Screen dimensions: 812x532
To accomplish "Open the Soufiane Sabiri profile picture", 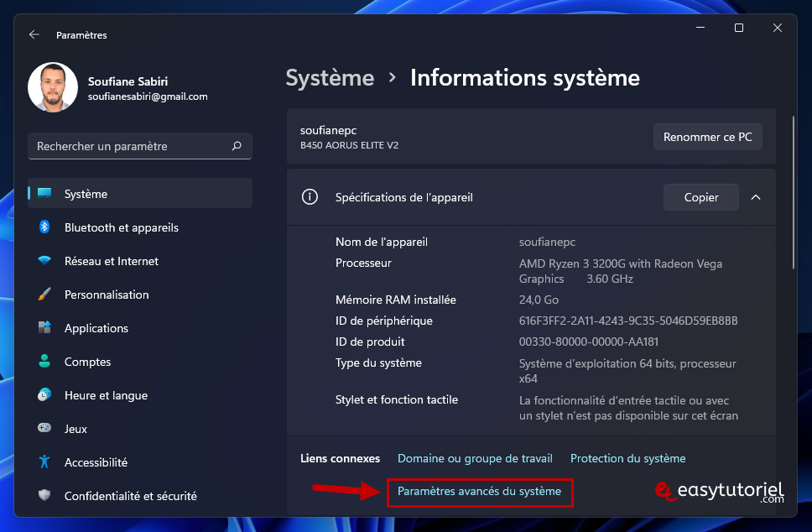I will (x=53, y=87).
